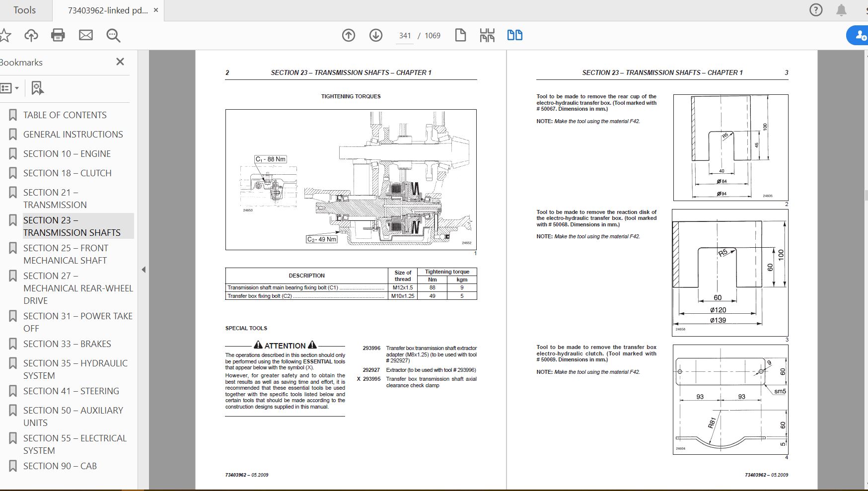Click the tool # 50067 drawing
This screenshot has width=868, height=491.
point(730,147)
